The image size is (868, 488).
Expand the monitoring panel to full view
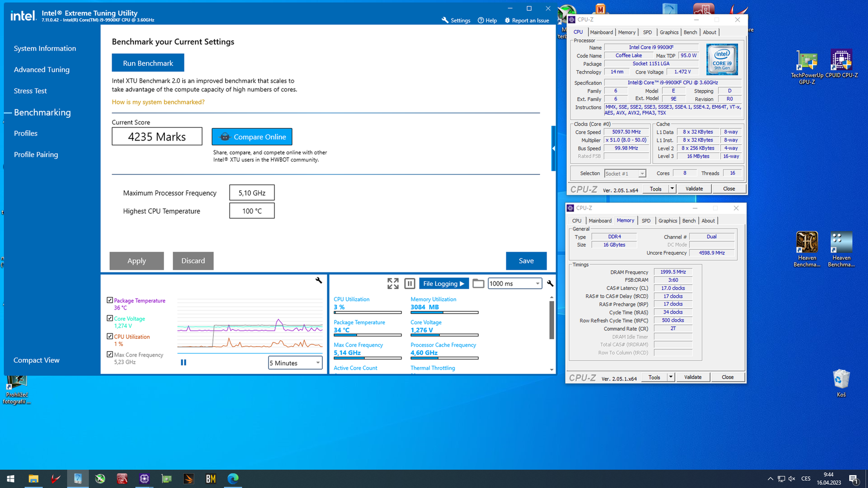(393, 283)
